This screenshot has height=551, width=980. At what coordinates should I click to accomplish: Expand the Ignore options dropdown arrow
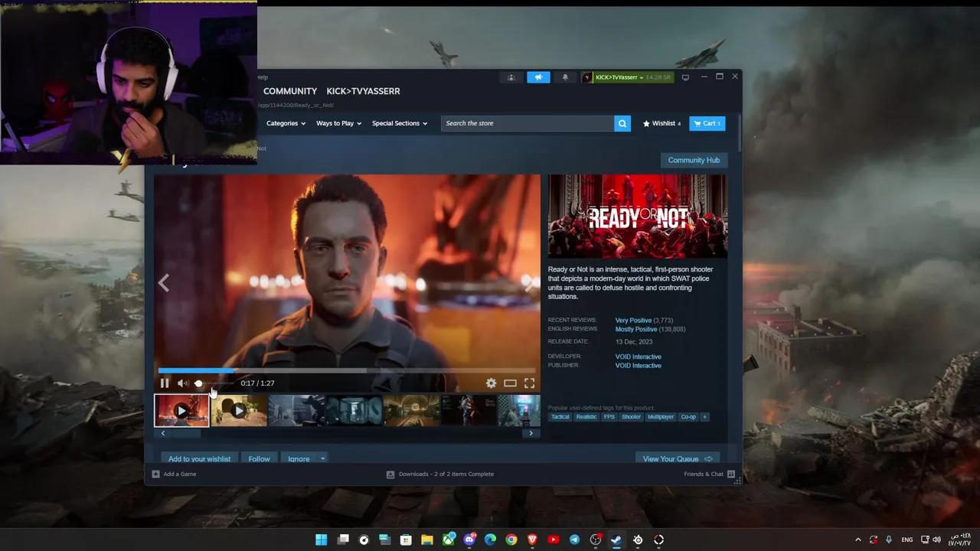(x=322, y=458)
